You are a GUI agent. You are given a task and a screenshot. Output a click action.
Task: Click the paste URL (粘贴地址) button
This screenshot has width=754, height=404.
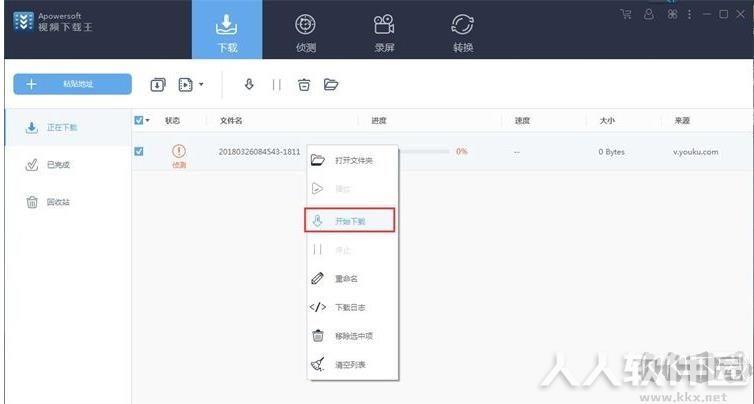point(73,84)
